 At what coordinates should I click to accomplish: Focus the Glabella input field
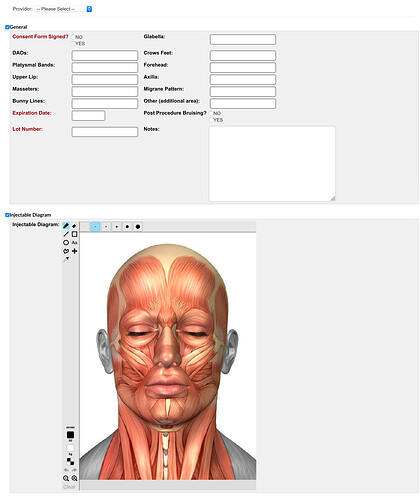pyautogui.click(x=243, y=39)
